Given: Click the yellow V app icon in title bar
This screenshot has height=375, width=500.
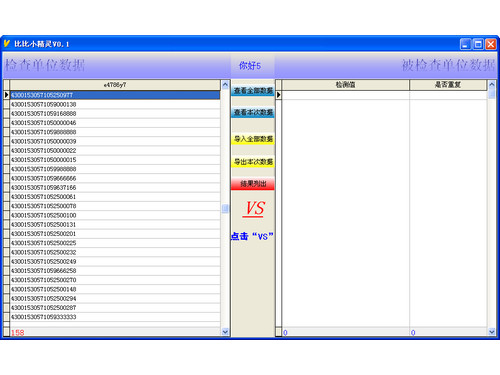Looking at the screenshot, I should pos(7,44).
